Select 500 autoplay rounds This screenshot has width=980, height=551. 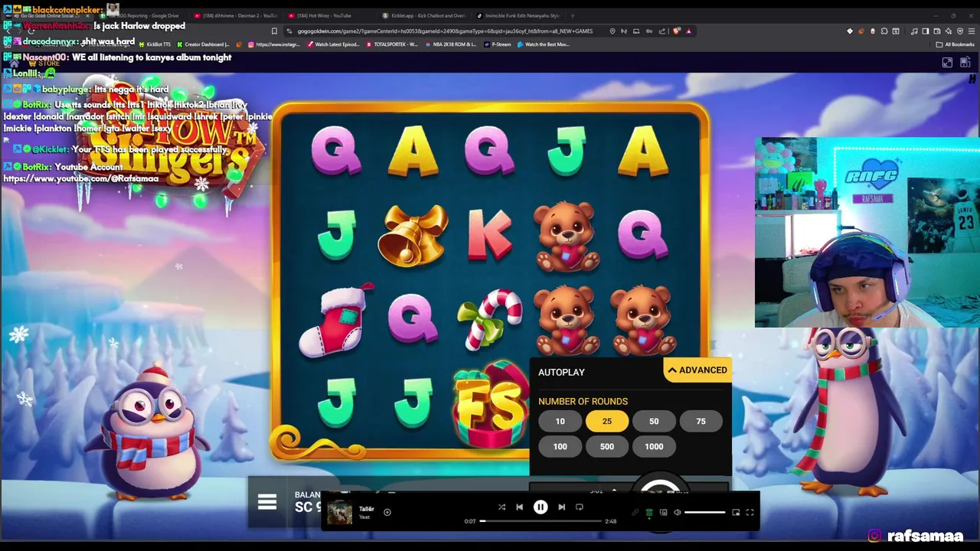pyautogui.click(x=607, y=446)
